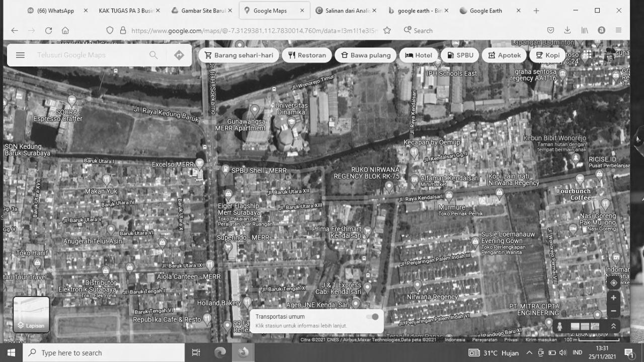
Task: Reload the current page
Action: coord(48,31)
